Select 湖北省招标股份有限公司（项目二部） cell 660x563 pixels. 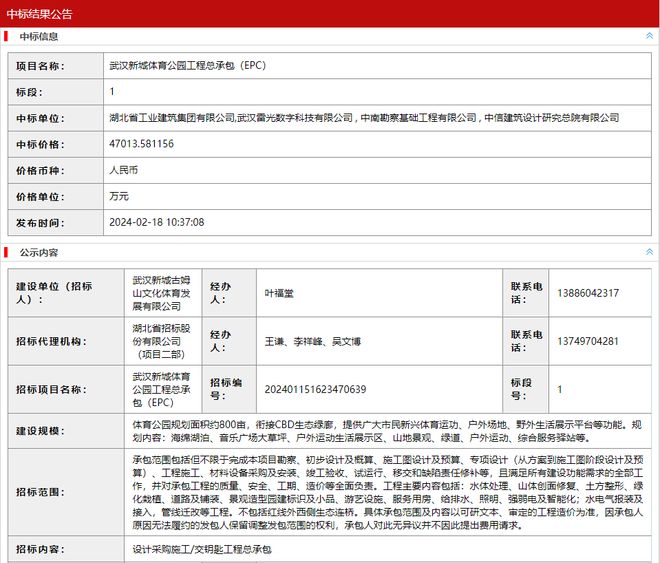click(x=163, y=341)
